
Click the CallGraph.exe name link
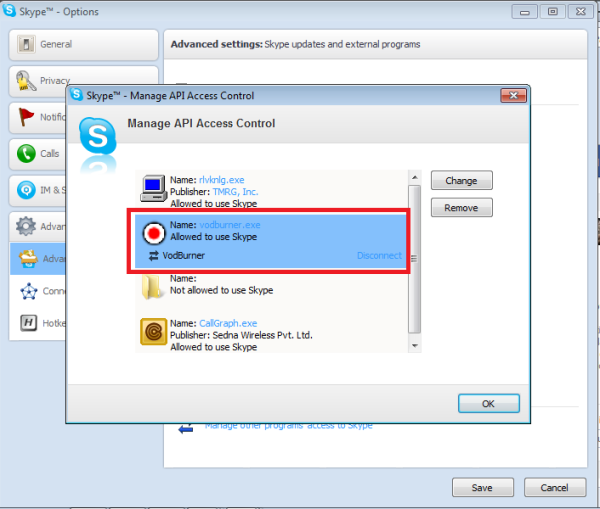[x=228, y=323]
